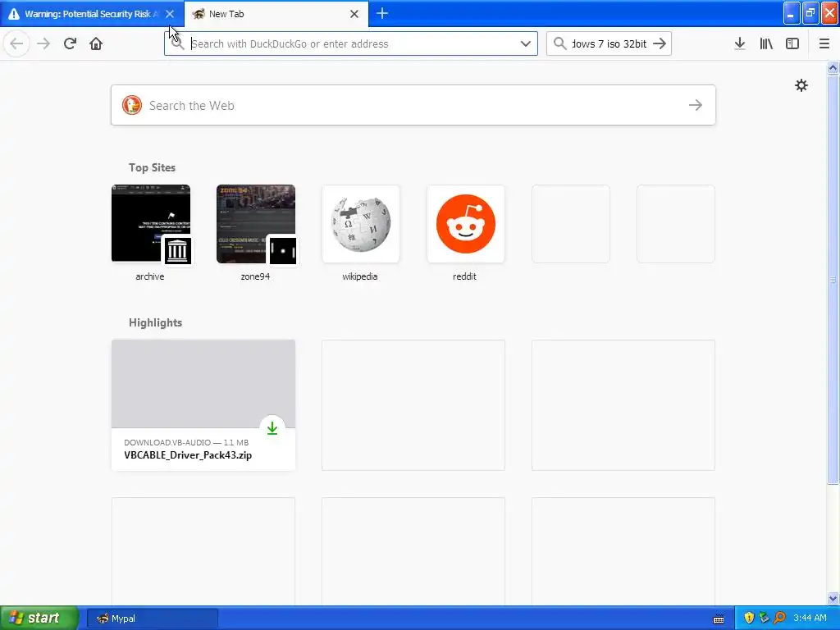Toggle the sidebar view
The height and width of the screenshot is (630, 840).
pyautogui.click(x=792, y=43)
